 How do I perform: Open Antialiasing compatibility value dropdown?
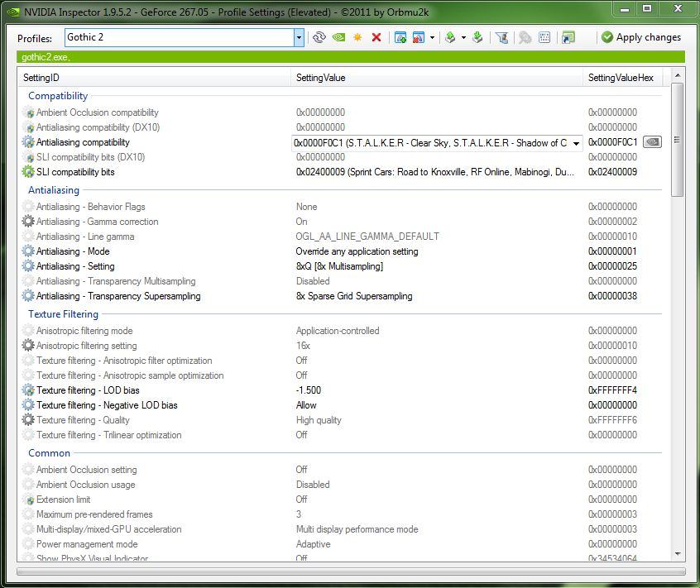coord(576,143)
